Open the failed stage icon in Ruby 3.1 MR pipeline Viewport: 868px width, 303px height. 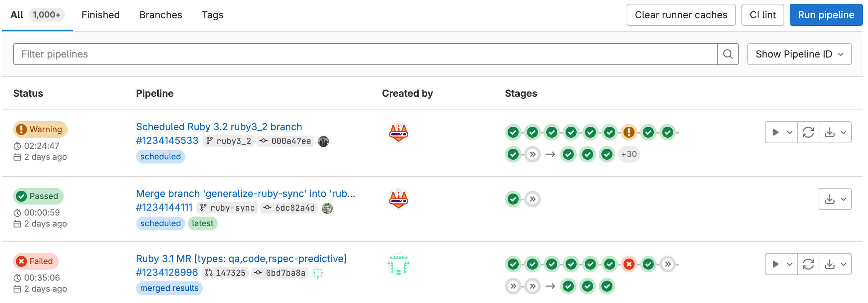[x=629, y=264]
